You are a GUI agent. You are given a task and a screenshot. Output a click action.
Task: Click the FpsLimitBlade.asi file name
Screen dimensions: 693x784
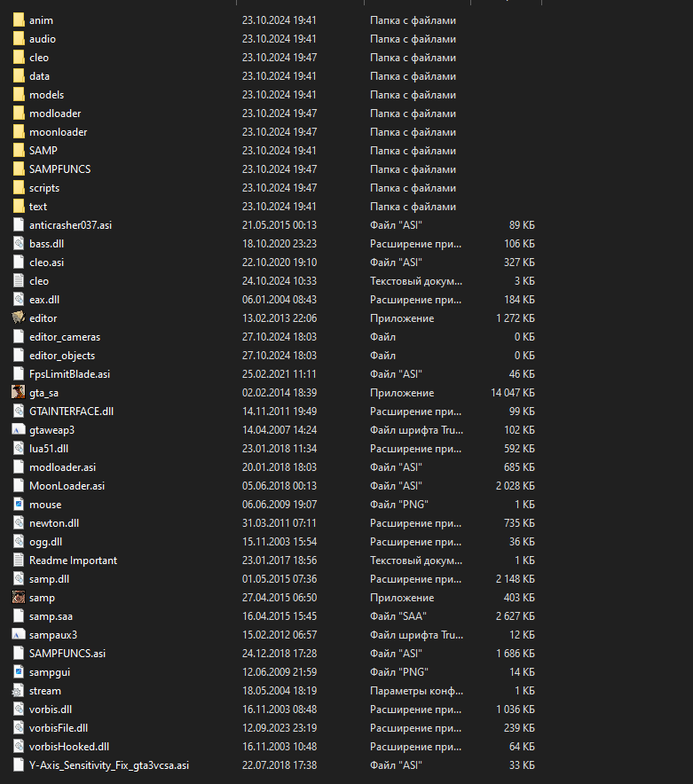pyautogui.click(x=69, y=373)
